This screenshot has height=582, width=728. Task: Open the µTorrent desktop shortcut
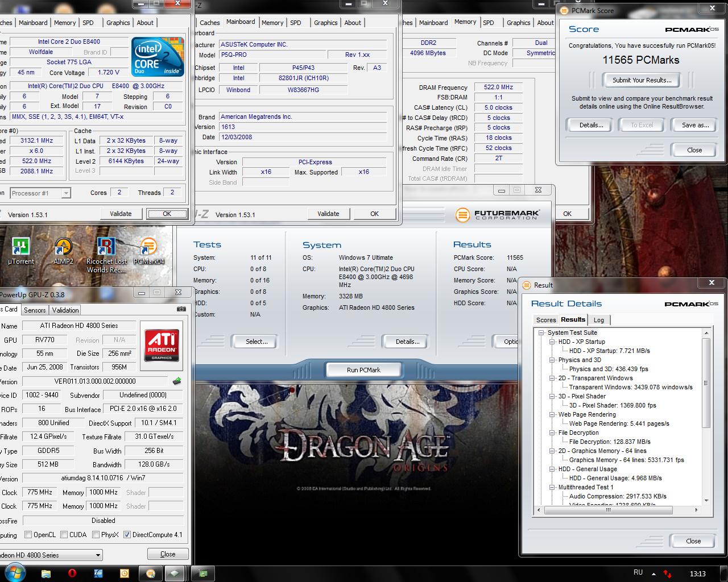point(21,251)
